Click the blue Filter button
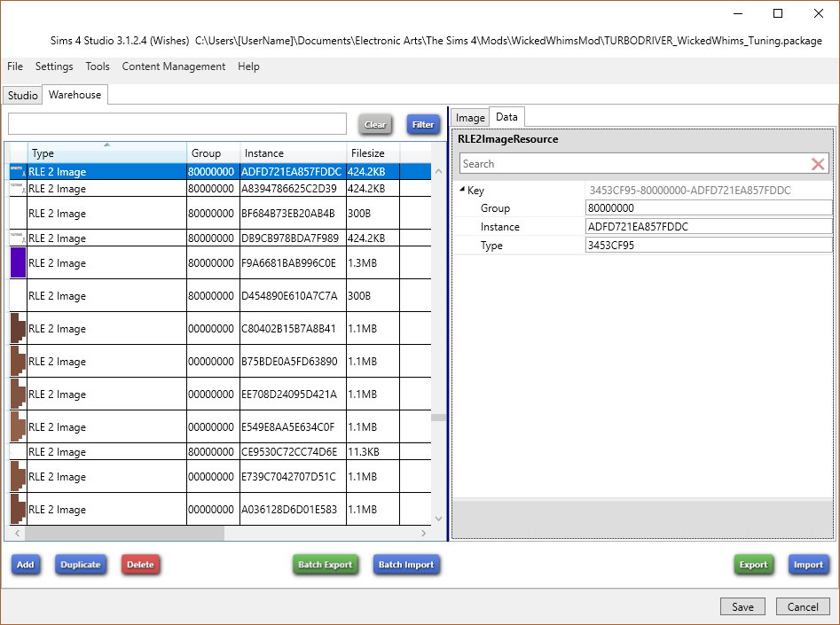The width and height of the screenshot is (840, 625). pyautogui.click(x=423, y=124)
